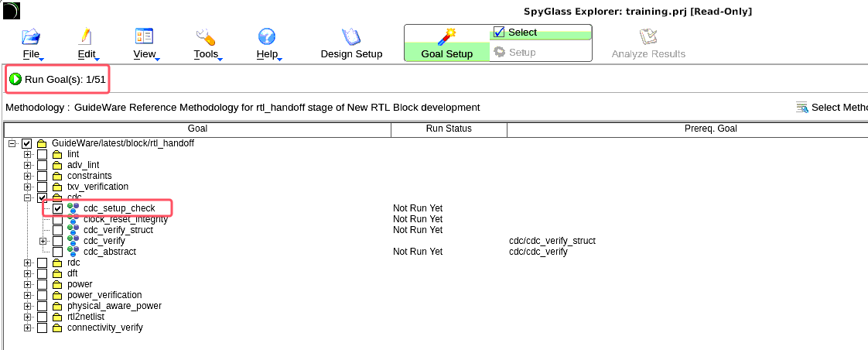Check the constraints group checkbox
Screen dimensions: 868x350
coord(42,176)
